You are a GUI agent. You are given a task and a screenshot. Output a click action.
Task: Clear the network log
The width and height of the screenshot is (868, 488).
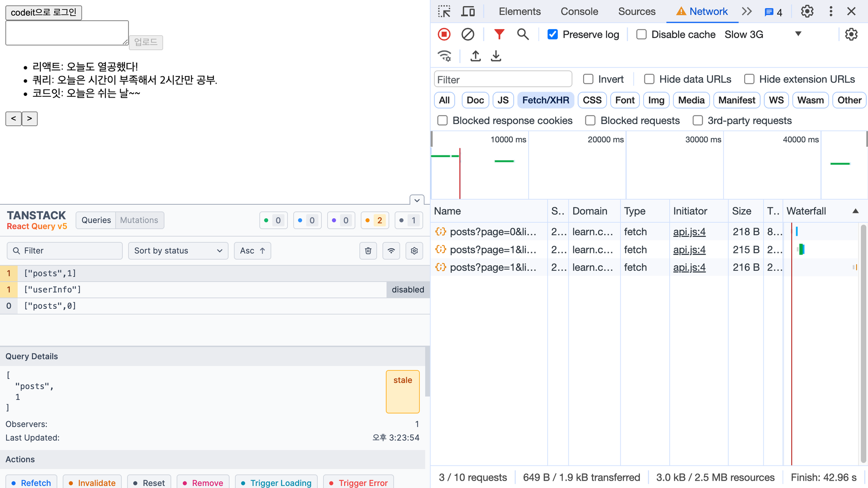click(467, 34)
